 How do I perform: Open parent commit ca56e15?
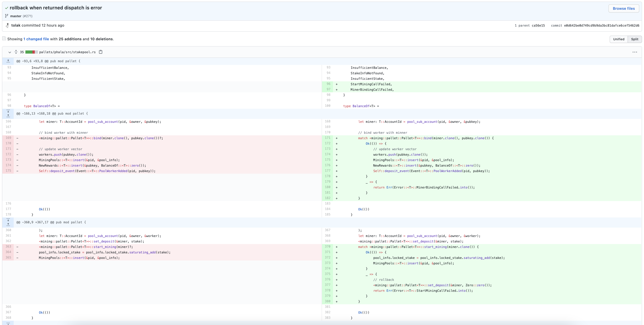tap(538, 26)
